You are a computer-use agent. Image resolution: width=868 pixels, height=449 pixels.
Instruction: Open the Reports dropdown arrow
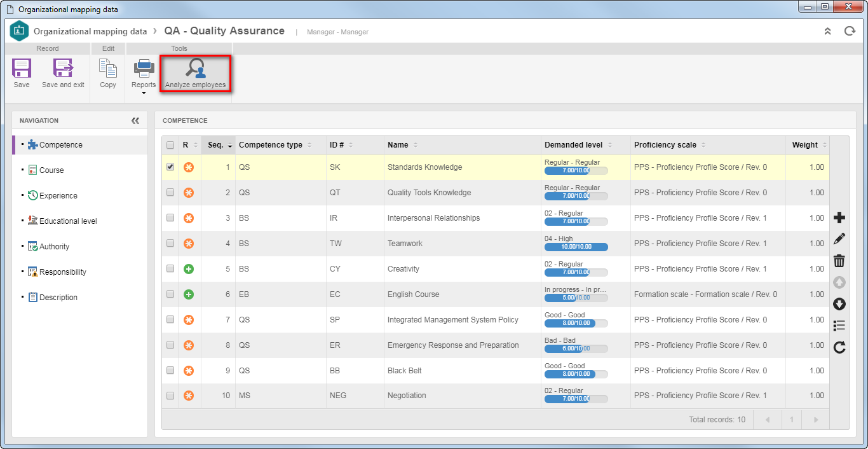pos(144,93)
